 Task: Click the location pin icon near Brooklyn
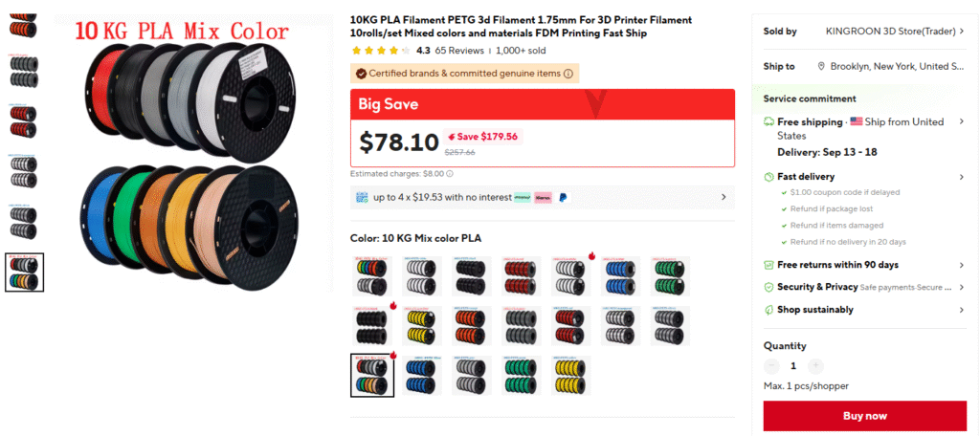pos(821,66)
